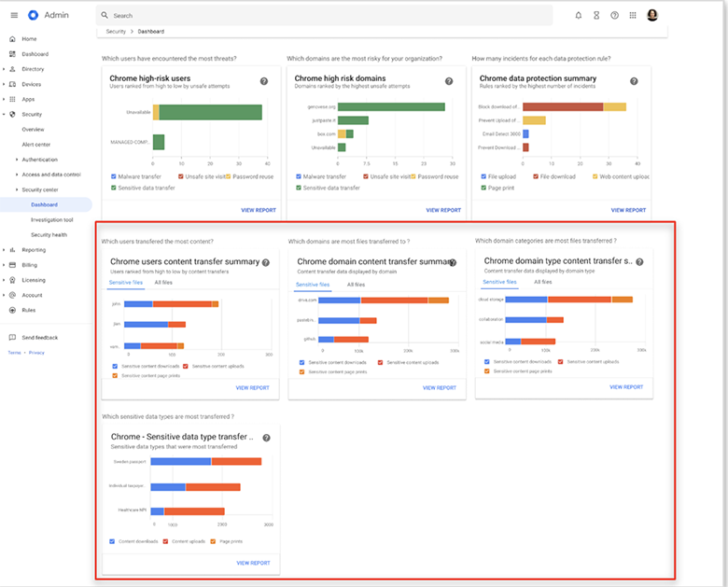
Task: Click the Rules icon in sidebar
Action: (x=12, y=310)
